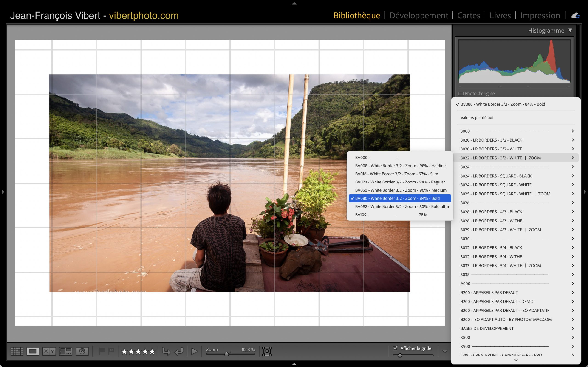This screenshot has height=367, width=588.
Task: Open People face view
Action: tap(82, 351)
